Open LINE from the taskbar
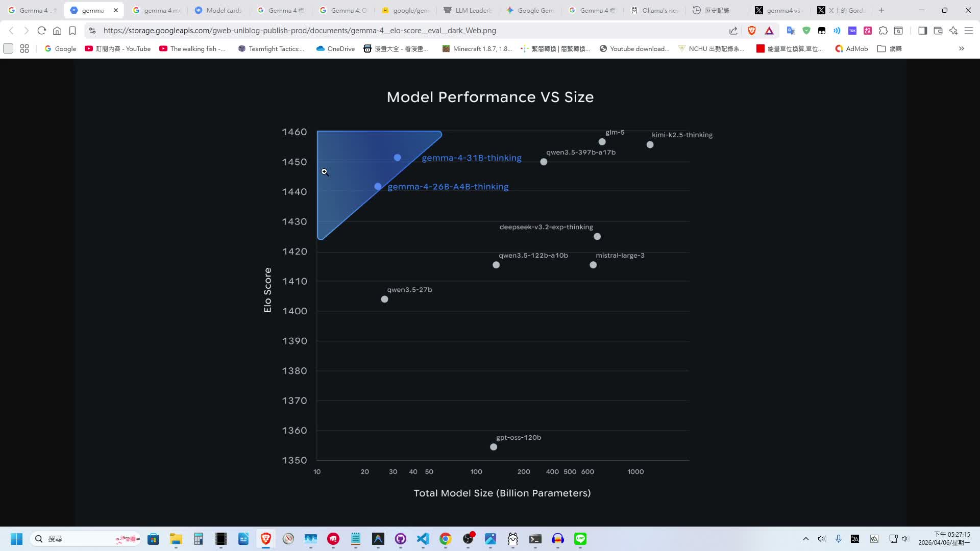Screen dimensions: 980x551 (580, 539)
